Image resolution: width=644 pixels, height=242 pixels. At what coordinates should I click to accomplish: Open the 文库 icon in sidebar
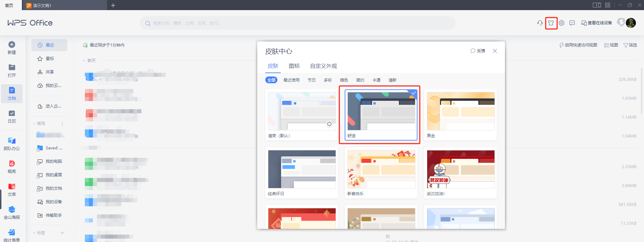pos(12,186)
